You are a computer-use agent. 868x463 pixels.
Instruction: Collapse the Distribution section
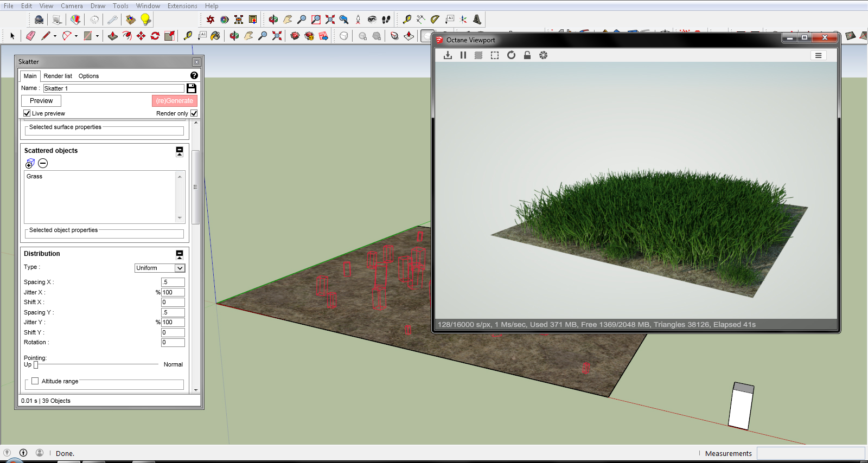pos(180,254)
